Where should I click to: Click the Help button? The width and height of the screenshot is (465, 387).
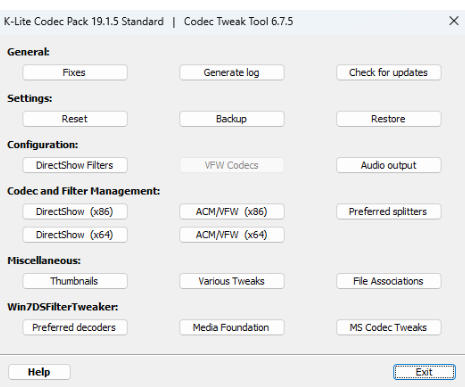click(39, 372)
